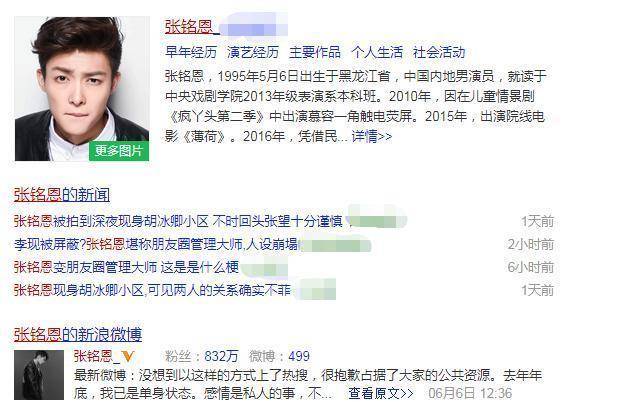This screenshot has width=633, height=402.
Task: Click the 更多图片 green button on photo
Action: [119, 151]
